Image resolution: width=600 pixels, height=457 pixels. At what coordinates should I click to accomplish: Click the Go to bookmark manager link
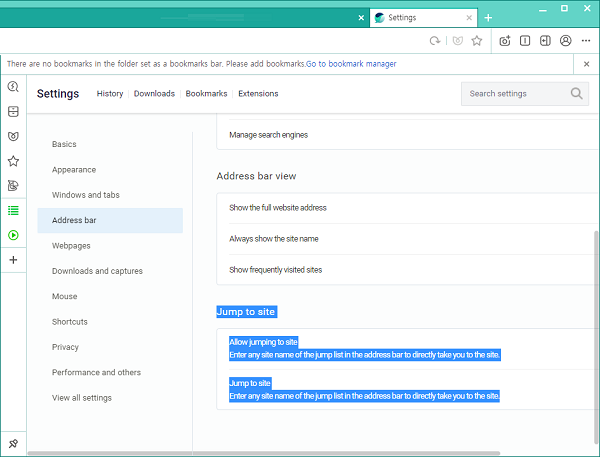(x=351, y=64)
